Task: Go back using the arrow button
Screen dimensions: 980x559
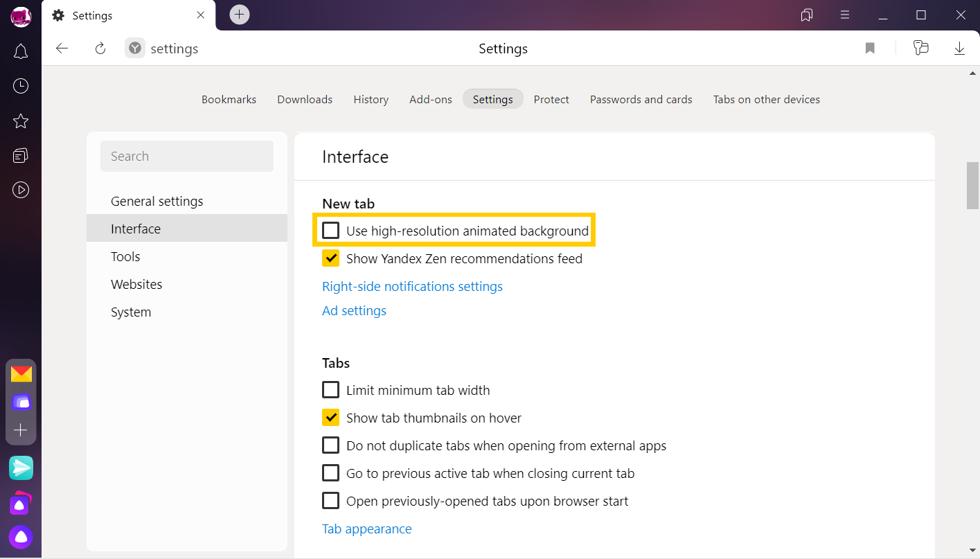Action: [x=62, y=48]
